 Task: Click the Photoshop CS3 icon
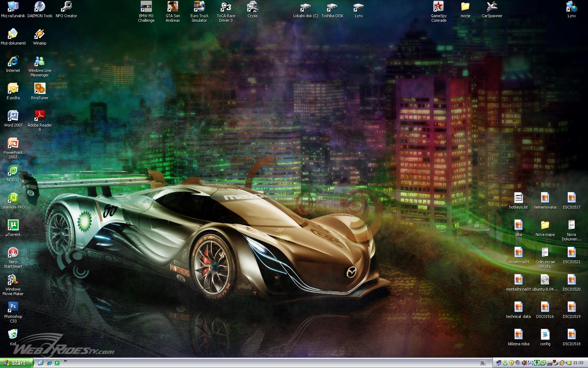click(x=13, y=312)
